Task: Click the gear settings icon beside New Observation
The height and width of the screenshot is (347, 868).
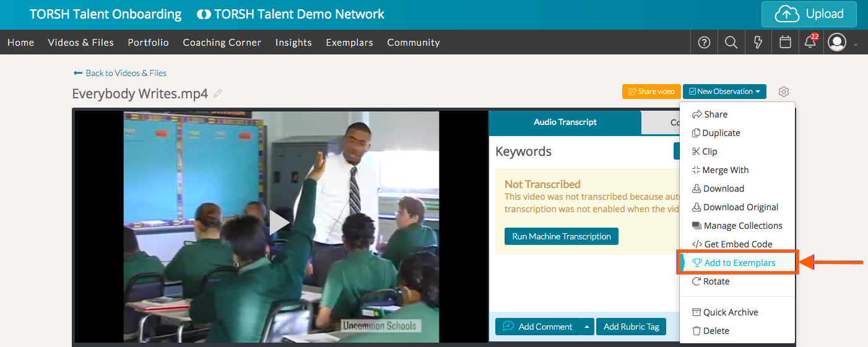Action: (x=784, y=92)
